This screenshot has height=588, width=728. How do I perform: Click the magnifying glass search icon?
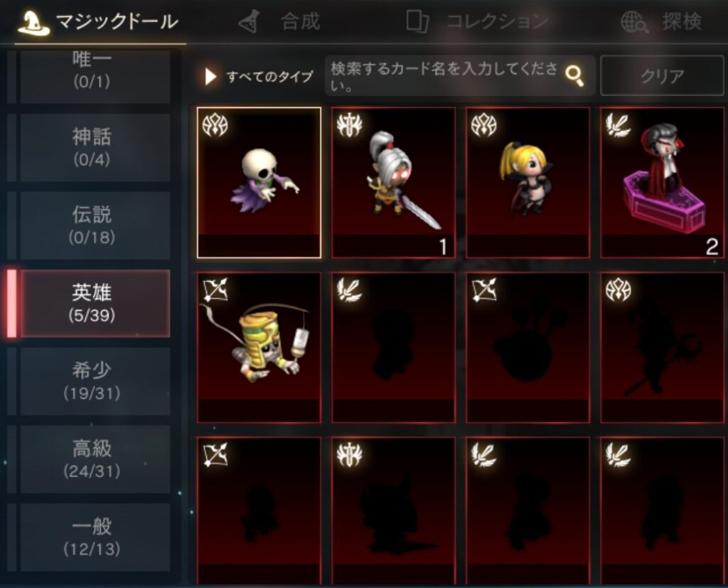pos(574,75)
